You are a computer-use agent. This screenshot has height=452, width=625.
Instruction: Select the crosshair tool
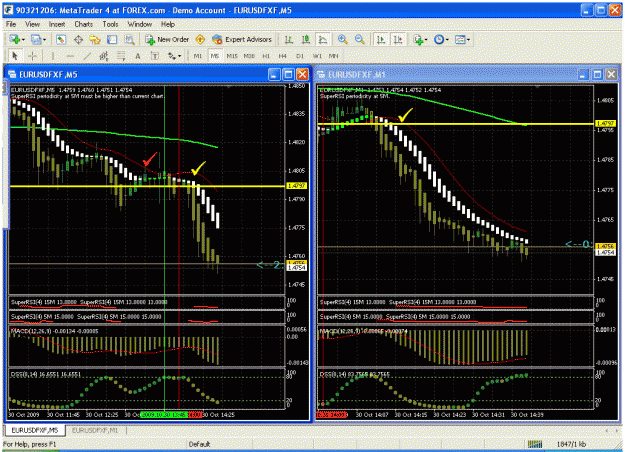click(33, 56)
